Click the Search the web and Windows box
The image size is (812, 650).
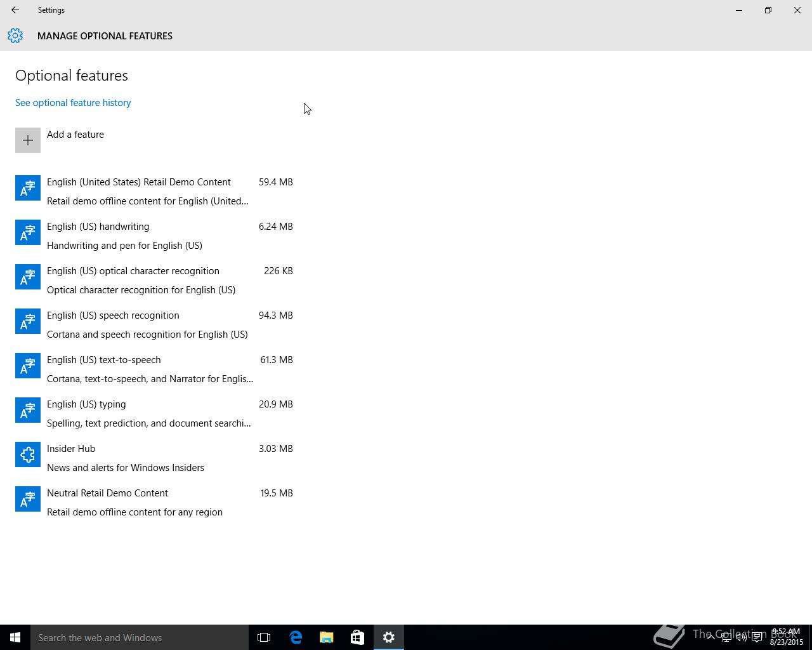[140, 637]
